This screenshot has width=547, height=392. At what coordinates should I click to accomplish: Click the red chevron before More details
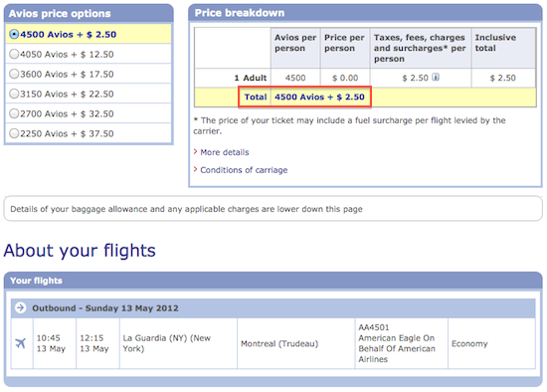(x=195, y=151)
